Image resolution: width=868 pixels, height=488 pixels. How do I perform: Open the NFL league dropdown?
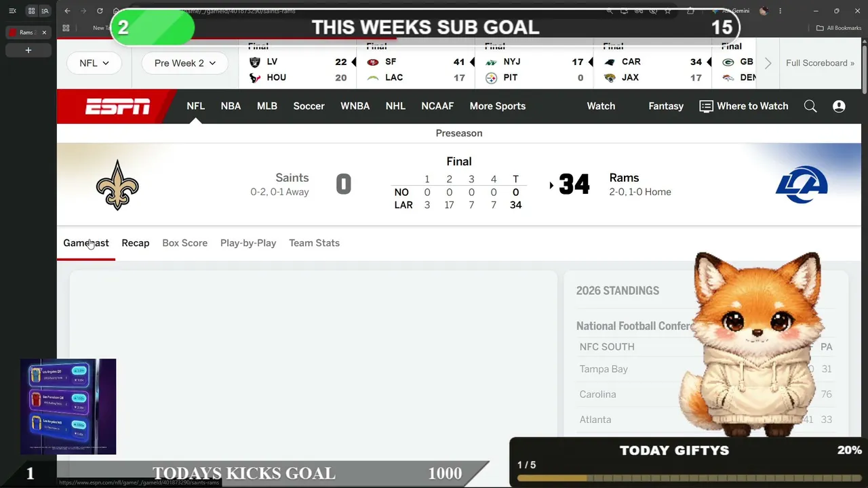point(94,63)
